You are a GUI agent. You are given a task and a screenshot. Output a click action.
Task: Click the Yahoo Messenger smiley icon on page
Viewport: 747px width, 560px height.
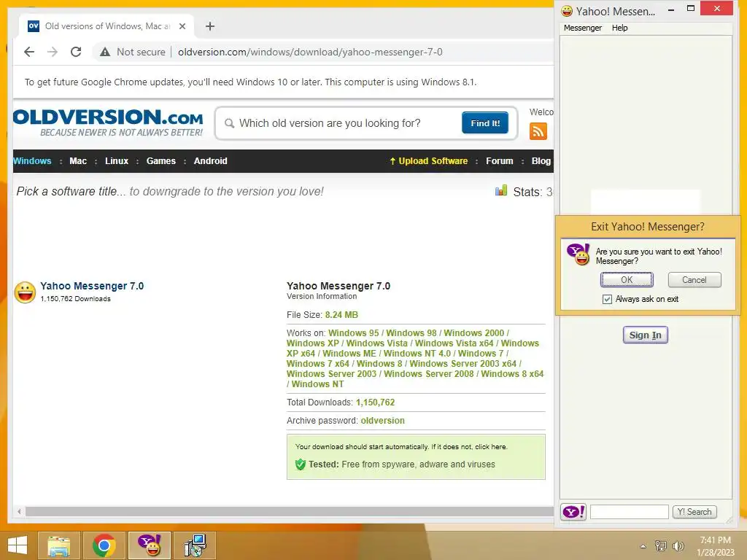tap(25, 292)
